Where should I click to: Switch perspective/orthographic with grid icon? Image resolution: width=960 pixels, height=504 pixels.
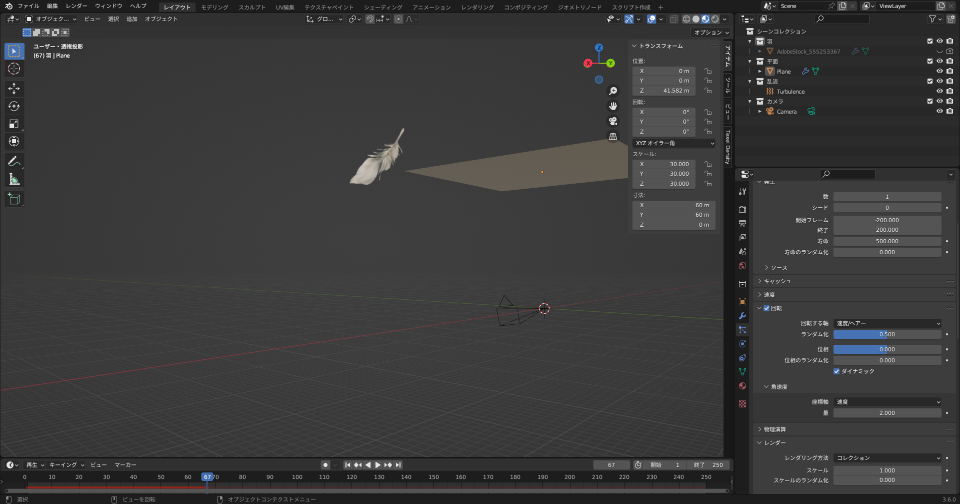[613, 137]
